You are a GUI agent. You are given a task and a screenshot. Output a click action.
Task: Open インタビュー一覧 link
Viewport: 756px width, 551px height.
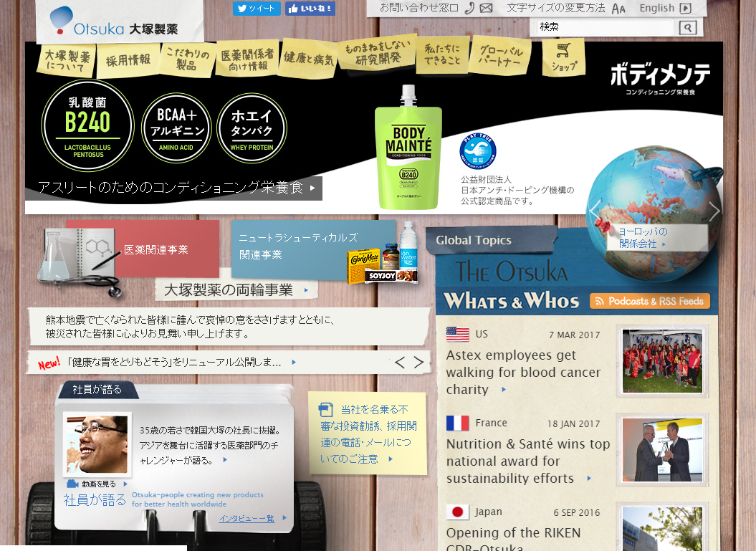click(247, 519)
